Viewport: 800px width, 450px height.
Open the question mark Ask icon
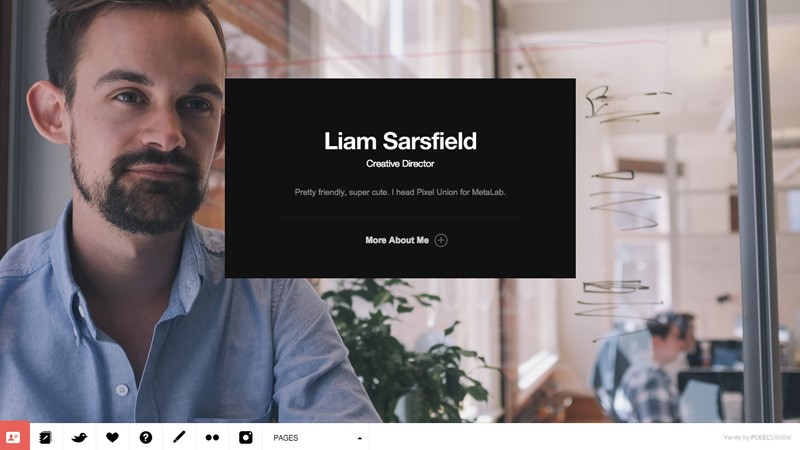[145, 437]
